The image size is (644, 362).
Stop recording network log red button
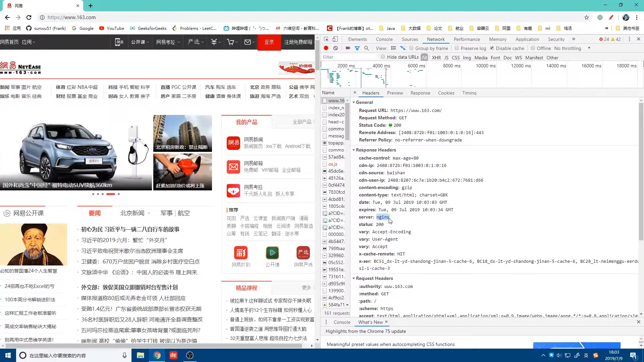pos(326,48)
